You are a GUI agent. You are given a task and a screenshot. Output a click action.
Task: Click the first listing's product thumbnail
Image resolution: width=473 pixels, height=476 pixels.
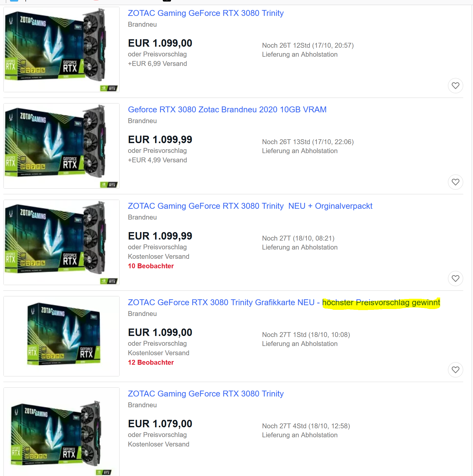click(62, 49)
